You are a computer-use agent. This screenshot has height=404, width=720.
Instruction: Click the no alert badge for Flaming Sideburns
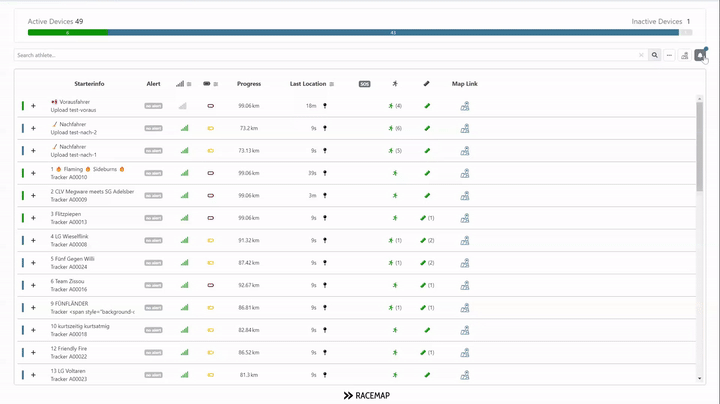coord(153,173)
